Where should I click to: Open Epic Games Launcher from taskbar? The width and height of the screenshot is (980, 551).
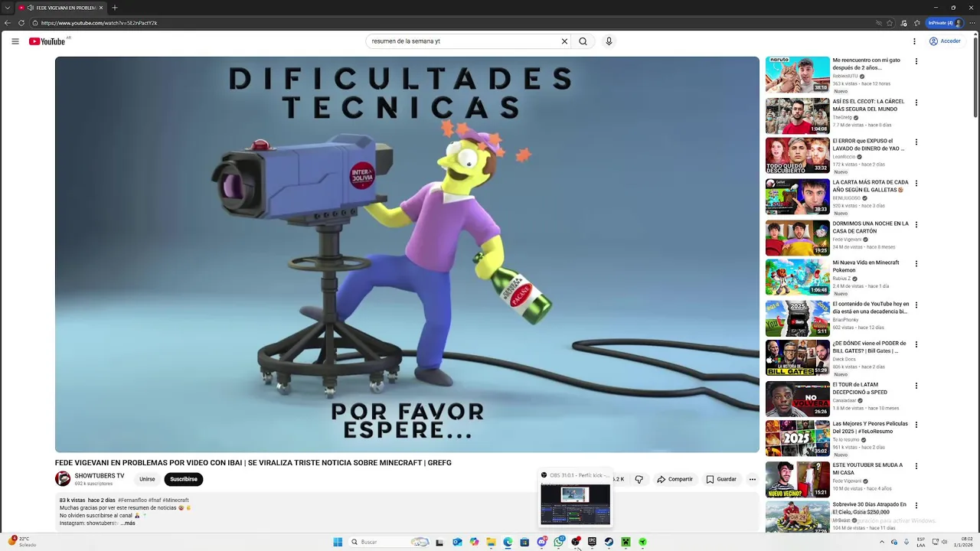click(592, 542)
